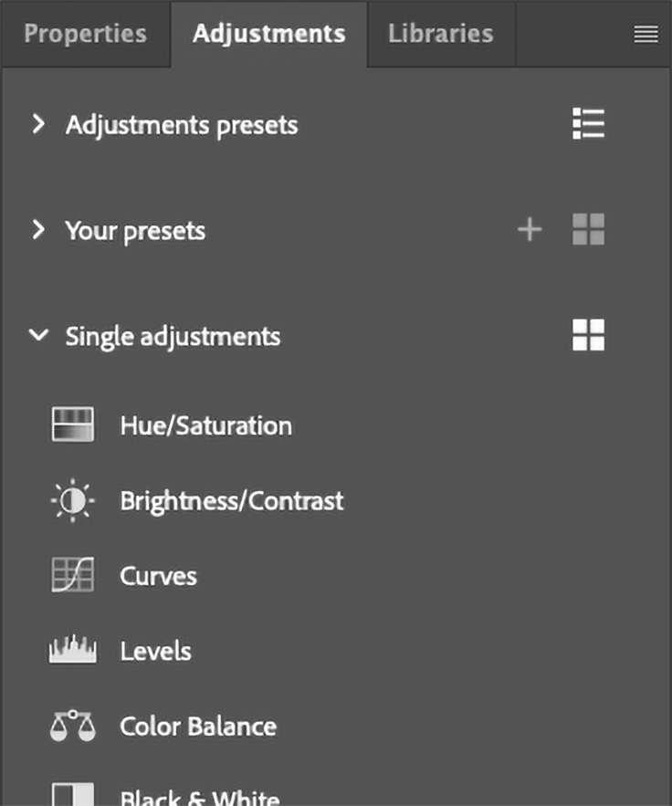This screenshot has width=672, height=806.
Task: Click the Hue/Saturation label text
Action: 205,425
